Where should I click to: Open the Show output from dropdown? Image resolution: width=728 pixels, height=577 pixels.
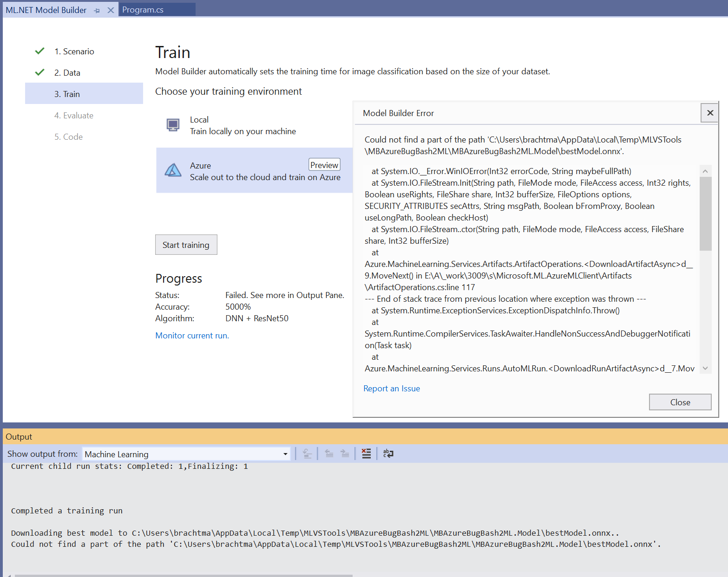[x=186, y=454]
